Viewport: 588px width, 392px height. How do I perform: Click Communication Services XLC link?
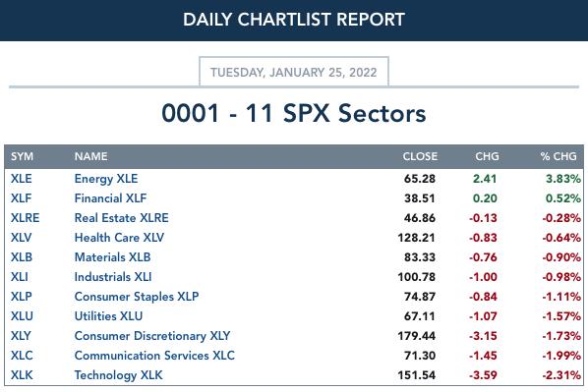[x=154, y=356]
